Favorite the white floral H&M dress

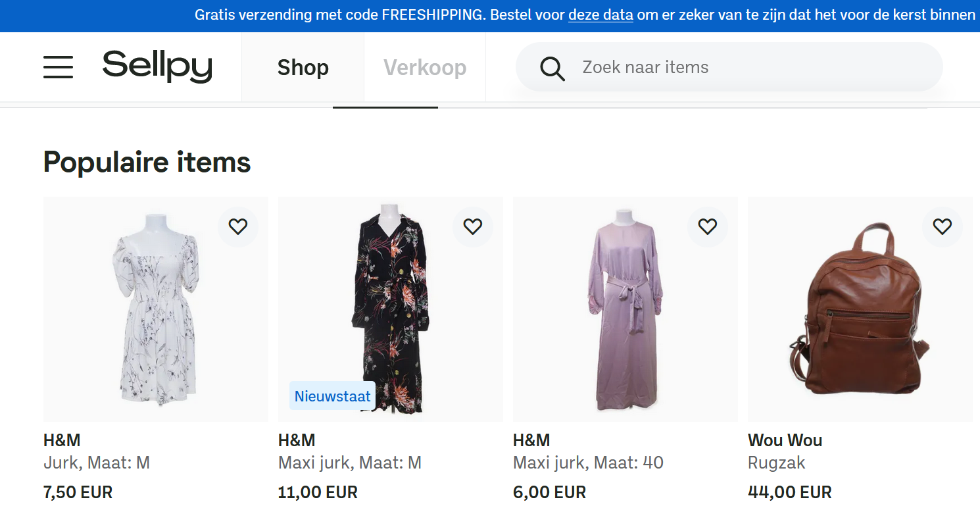238,227
